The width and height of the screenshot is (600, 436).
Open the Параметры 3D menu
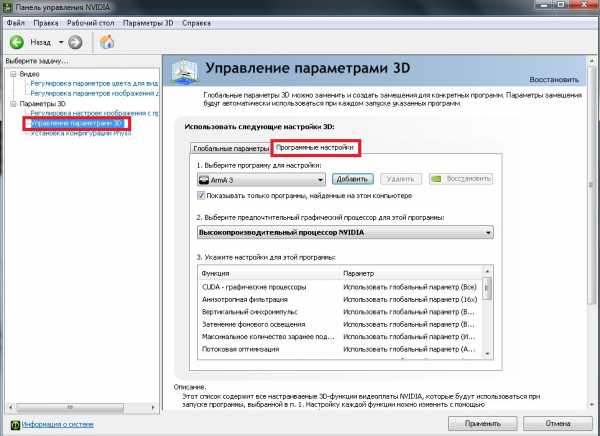pyautogui.click(x=148, y=23)
